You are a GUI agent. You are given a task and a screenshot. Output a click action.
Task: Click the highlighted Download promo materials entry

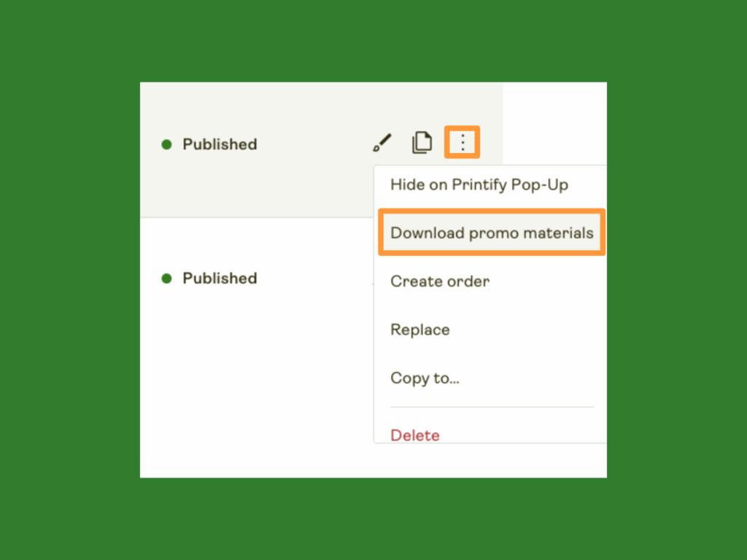coord(491,233)
